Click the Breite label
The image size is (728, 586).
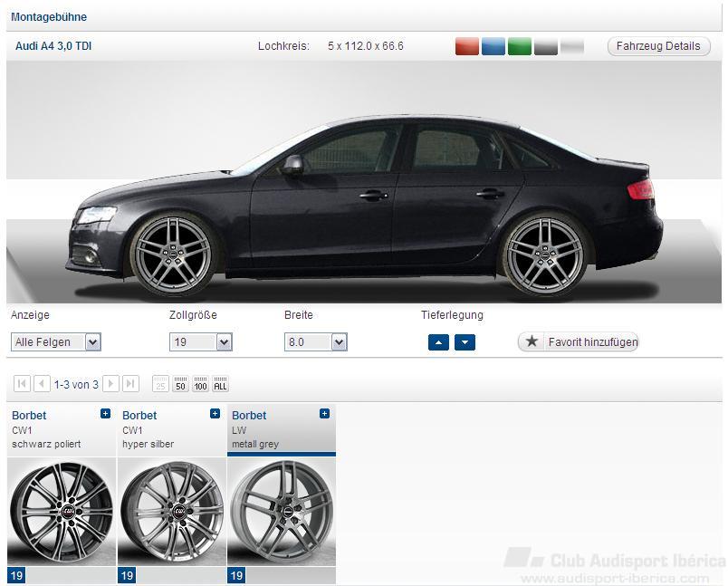click(x=299, y=315)
